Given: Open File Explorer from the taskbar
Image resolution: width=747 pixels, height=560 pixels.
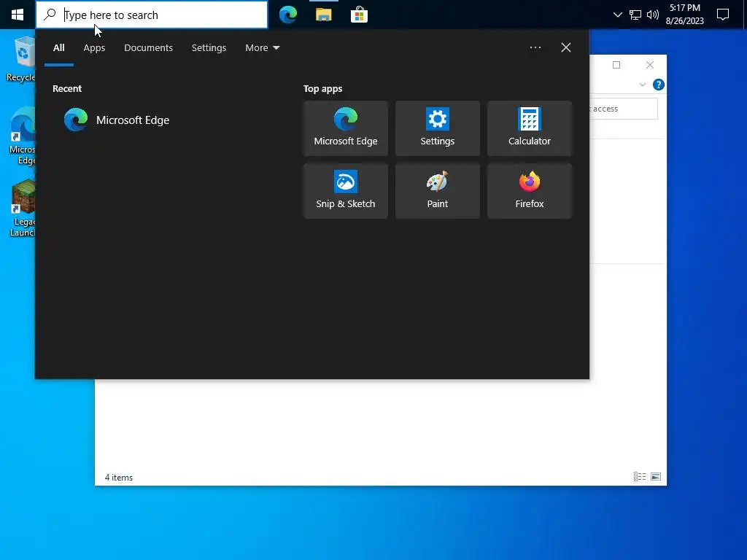Looking at the screenshot, I should click(x=323, y=15).
